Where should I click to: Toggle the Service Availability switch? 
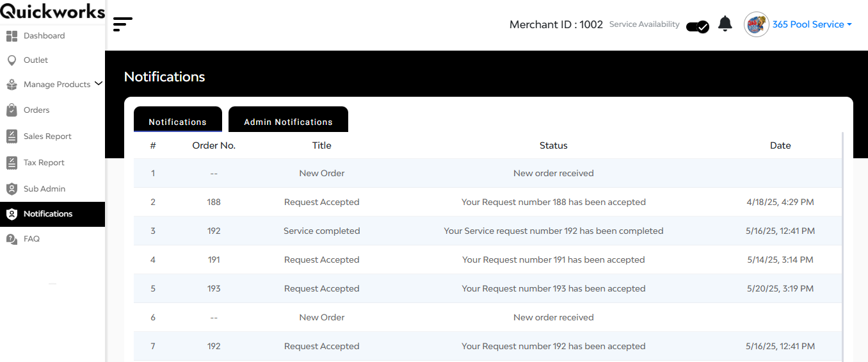click(698, 26)
